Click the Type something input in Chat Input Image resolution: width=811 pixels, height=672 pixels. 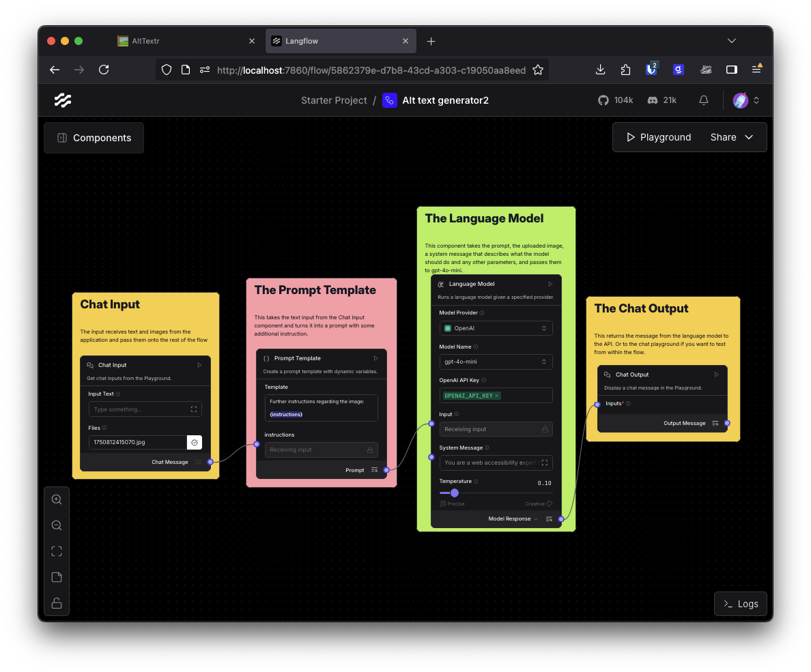[140, 407]
